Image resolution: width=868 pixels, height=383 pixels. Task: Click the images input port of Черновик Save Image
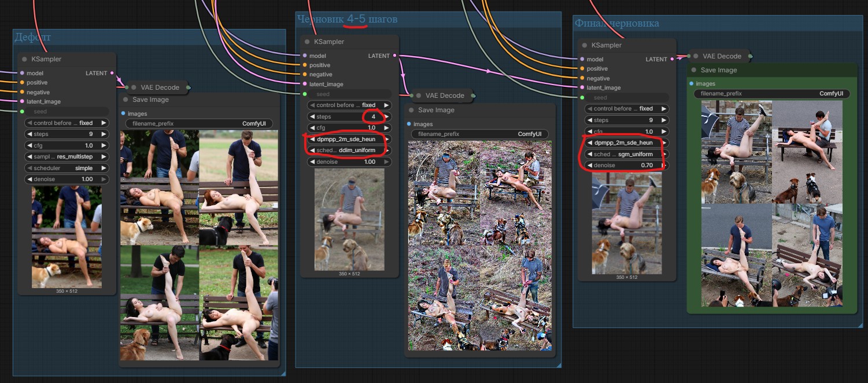coord(409,124)
